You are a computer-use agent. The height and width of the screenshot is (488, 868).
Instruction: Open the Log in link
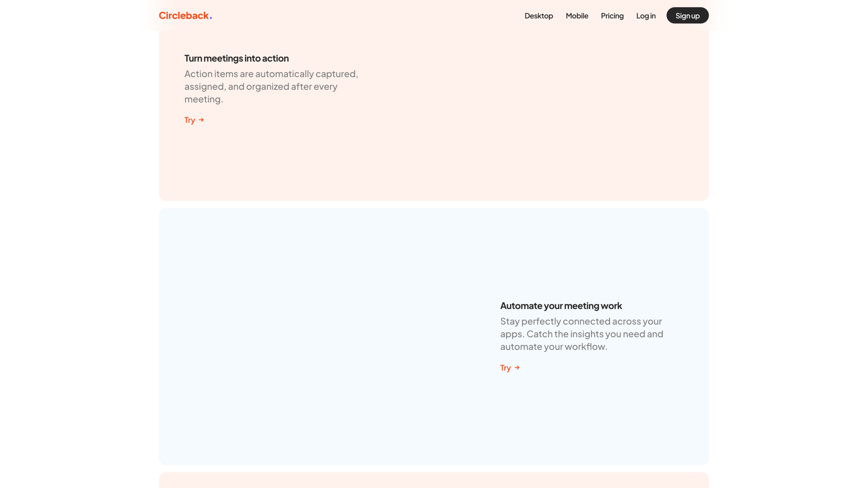[646, 16]
